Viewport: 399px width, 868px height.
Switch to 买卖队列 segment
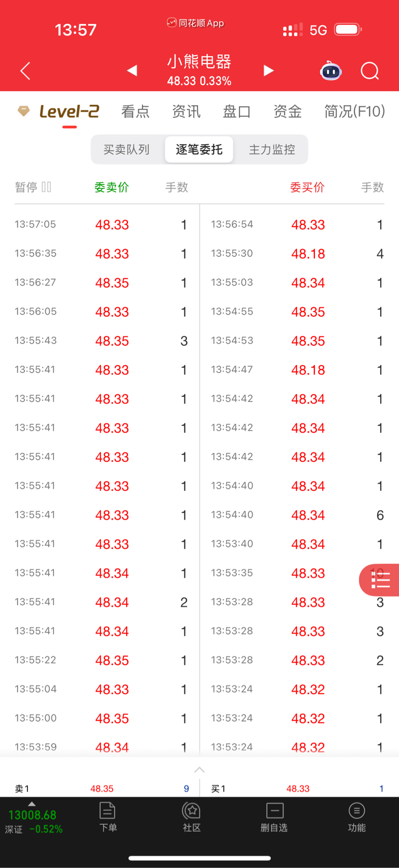pos(126,150)
